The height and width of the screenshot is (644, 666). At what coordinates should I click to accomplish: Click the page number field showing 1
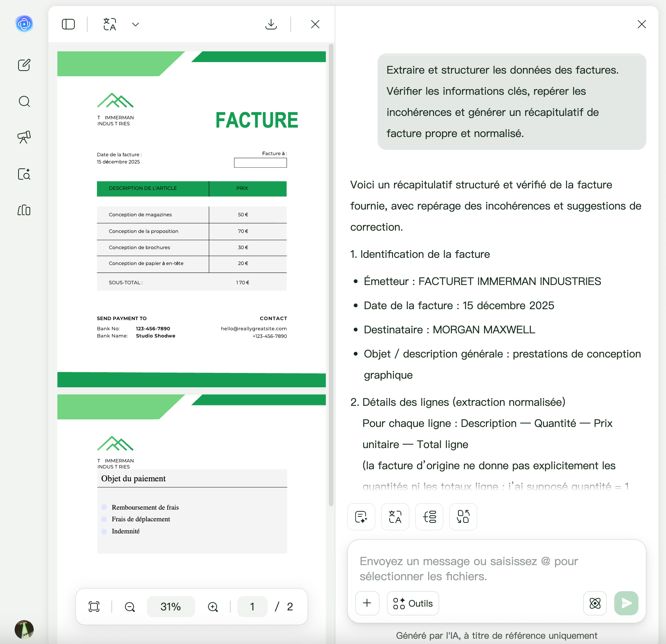pos(252,607)
